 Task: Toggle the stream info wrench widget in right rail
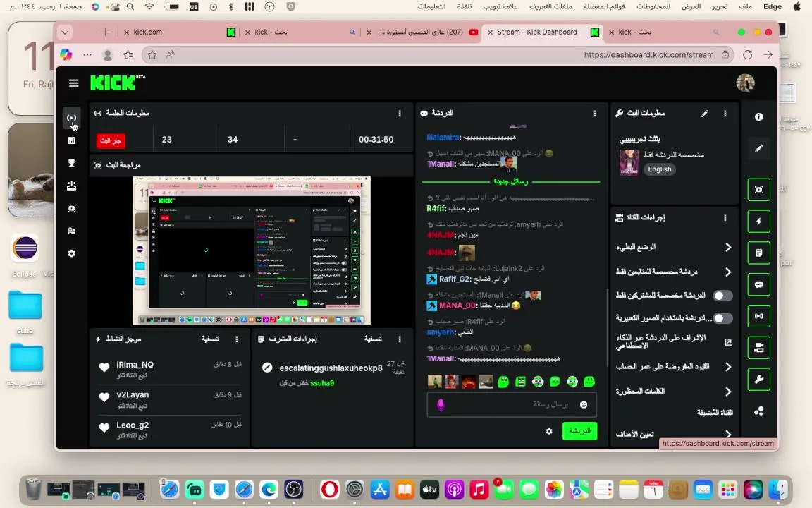[x=758, y=380]
